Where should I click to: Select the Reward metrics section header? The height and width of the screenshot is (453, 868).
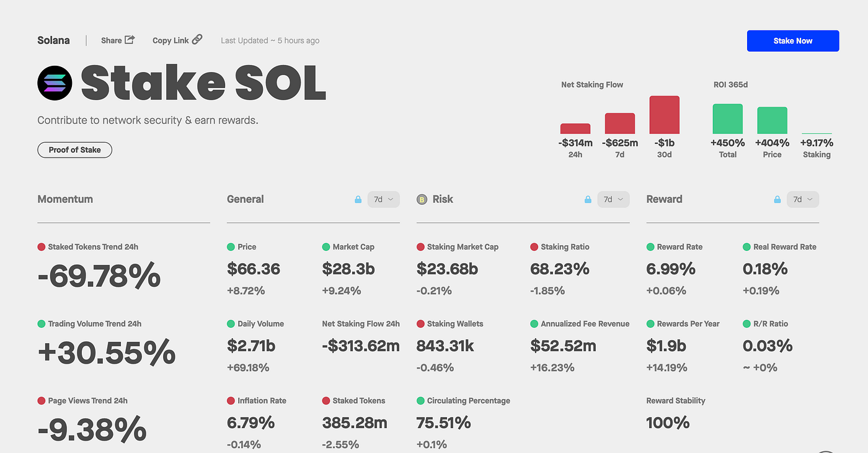pos(664,199)
